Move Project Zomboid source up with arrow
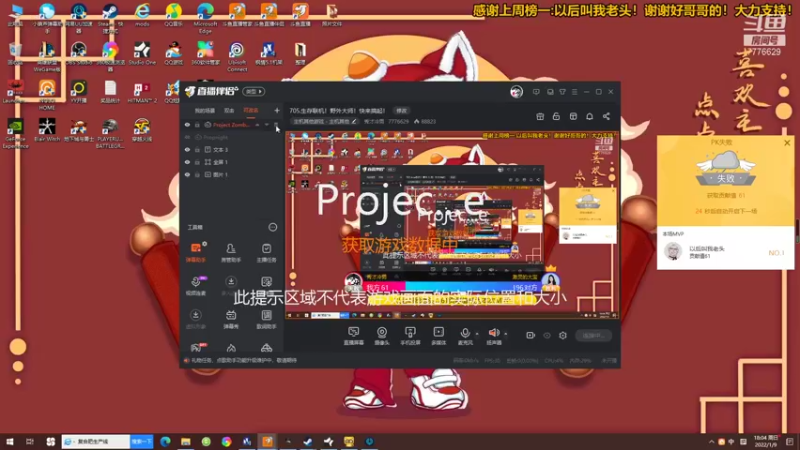800x450 pixels. coord(257,124)
